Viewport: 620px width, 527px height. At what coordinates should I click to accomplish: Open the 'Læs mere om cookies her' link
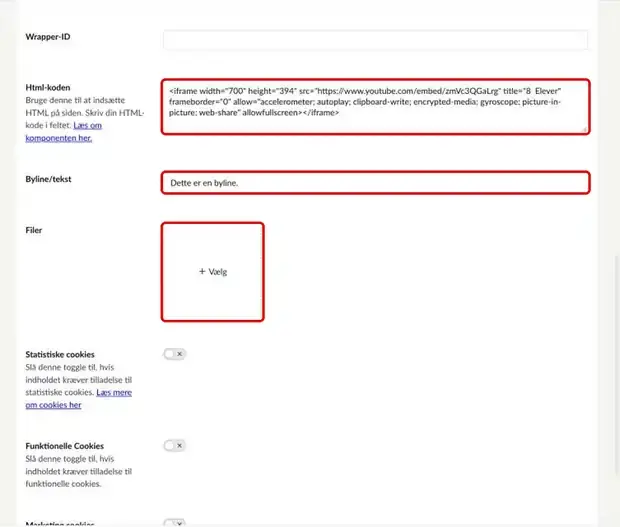coord(79,399)
